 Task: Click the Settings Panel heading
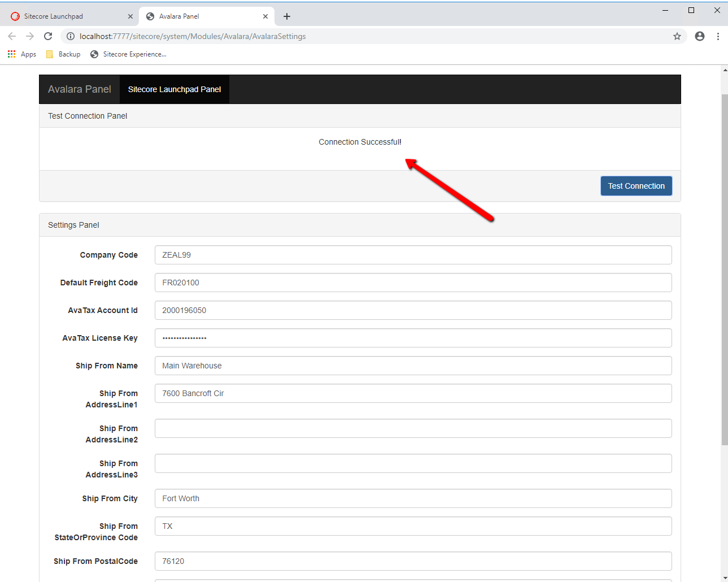click(x=73, y=225)
